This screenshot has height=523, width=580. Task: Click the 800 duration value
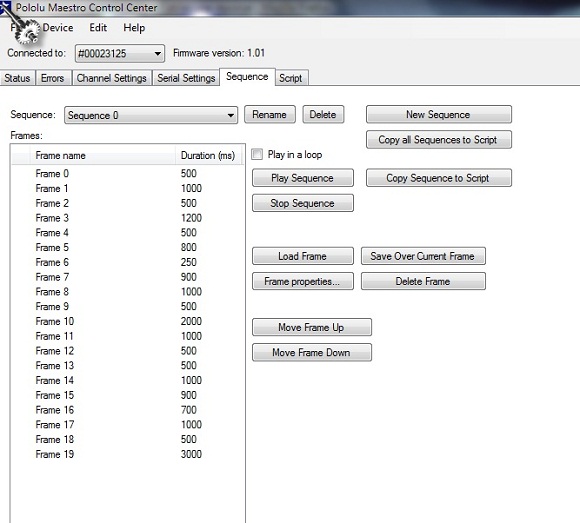(189, 247)
